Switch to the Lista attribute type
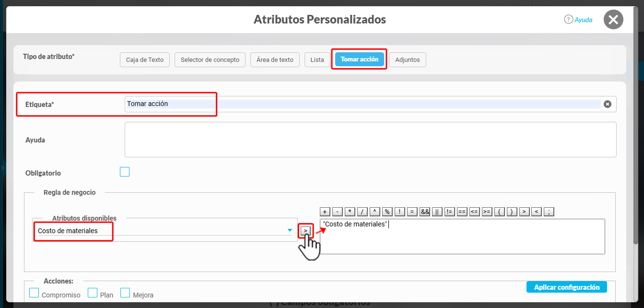The image size is (644, 308). [317, 60]
